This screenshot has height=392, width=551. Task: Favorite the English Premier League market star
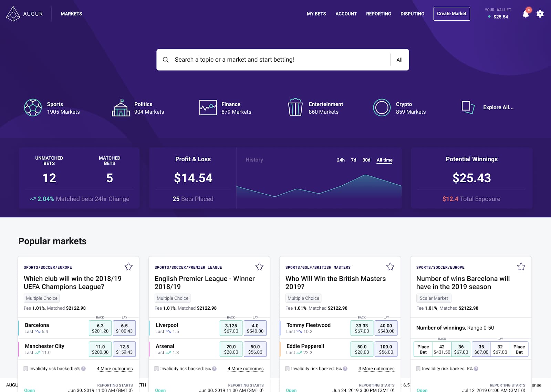(259, 267)
